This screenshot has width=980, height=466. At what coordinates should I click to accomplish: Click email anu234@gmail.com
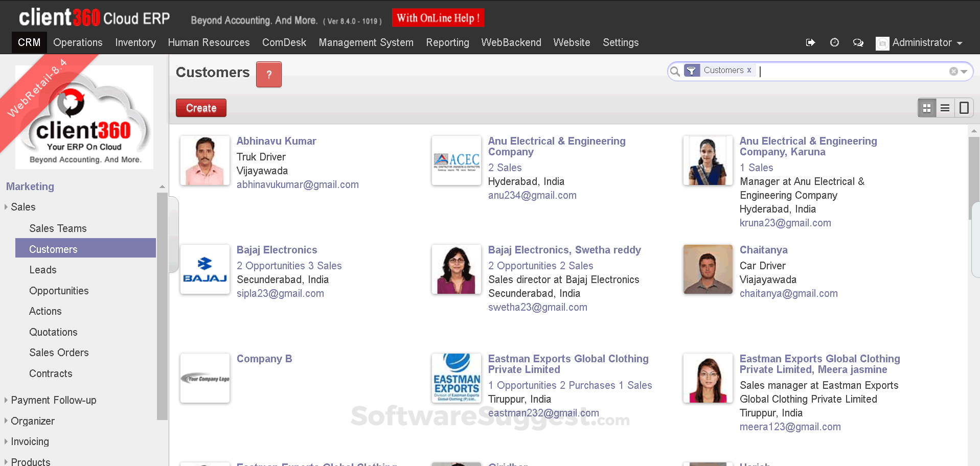(x=532, y=195)
